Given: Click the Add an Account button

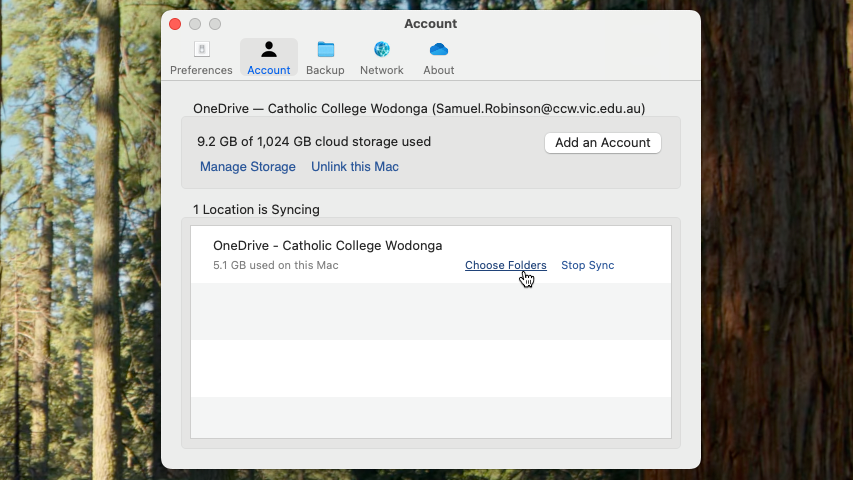Looking at the screenshot, I should 602,143.
